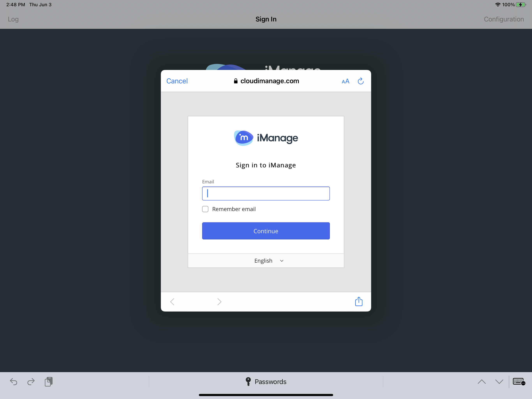The height and width of the screenshot is (399, 532).
Task: Tap the lock icon beside cloudimanage.com
Action: [236, 81]
